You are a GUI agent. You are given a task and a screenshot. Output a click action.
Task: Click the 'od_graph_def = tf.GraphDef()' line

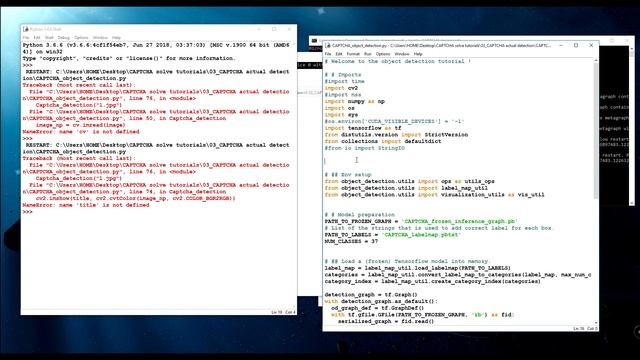coord(378,308)
